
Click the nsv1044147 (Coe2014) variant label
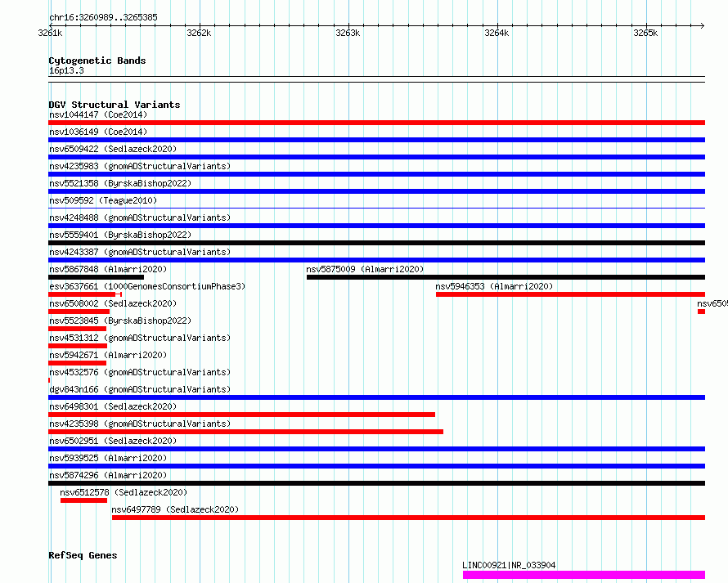pos(98,114)
